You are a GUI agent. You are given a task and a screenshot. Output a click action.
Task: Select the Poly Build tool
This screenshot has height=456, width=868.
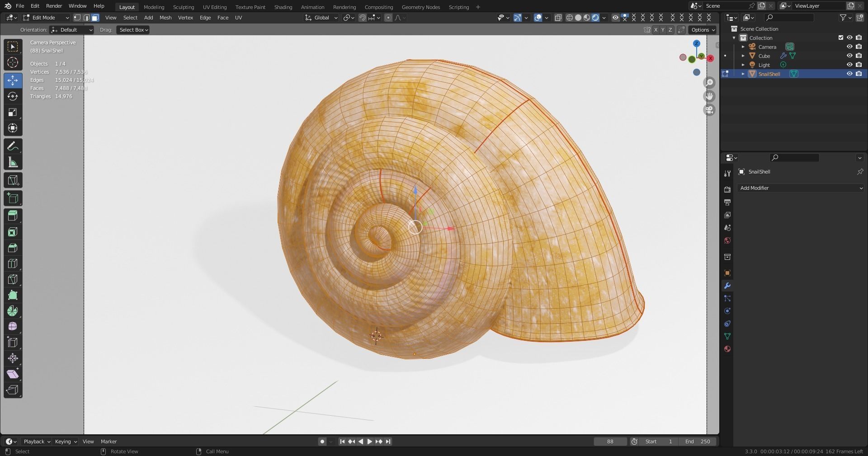coord(13,295)
